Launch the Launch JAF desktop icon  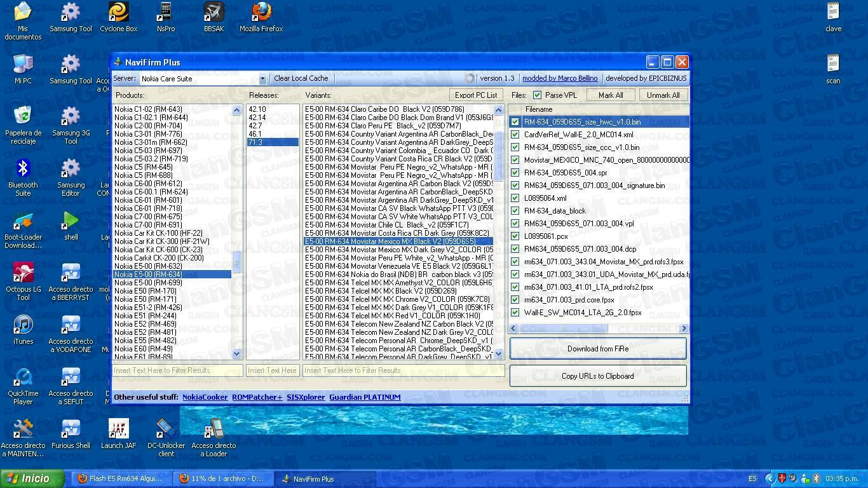click(118, 434)
